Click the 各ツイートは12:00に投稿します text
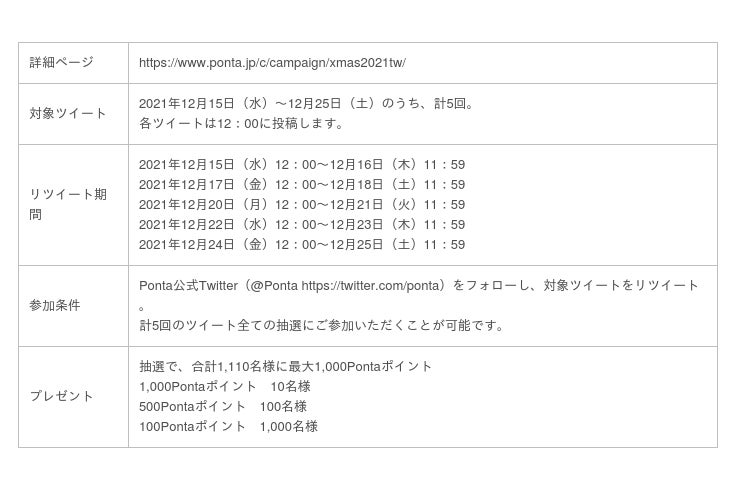Viewport: 740px width, 488px height. click(241, 124)
